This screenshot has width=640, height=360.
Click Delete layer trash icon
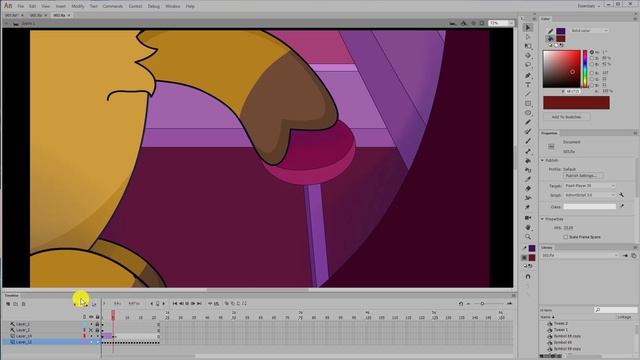pyautogui.click(x=23, y=304)
